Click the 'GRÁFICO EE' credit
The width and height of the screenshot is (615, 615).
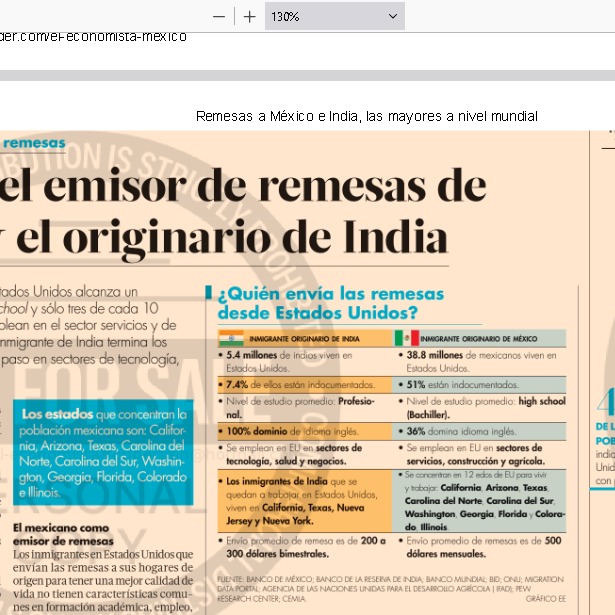[546, 599]
